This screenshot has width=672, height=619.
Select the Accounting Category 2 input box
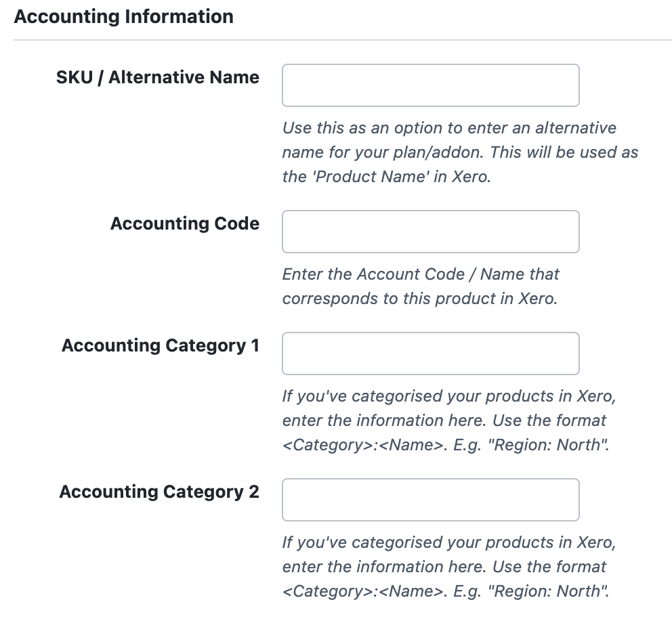(430, 500)
